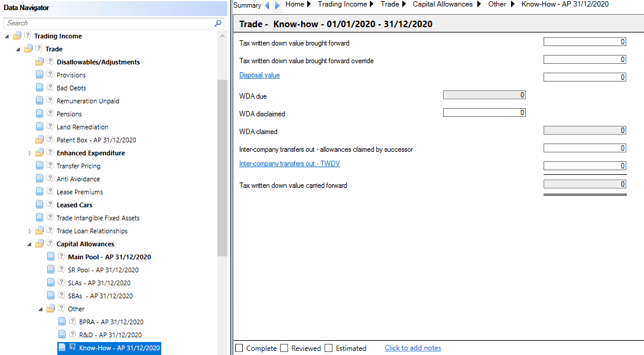The height and width of the screenshot is (355, 644).
Task: Navigate forward with the right arrow
Action: point(277,5)
